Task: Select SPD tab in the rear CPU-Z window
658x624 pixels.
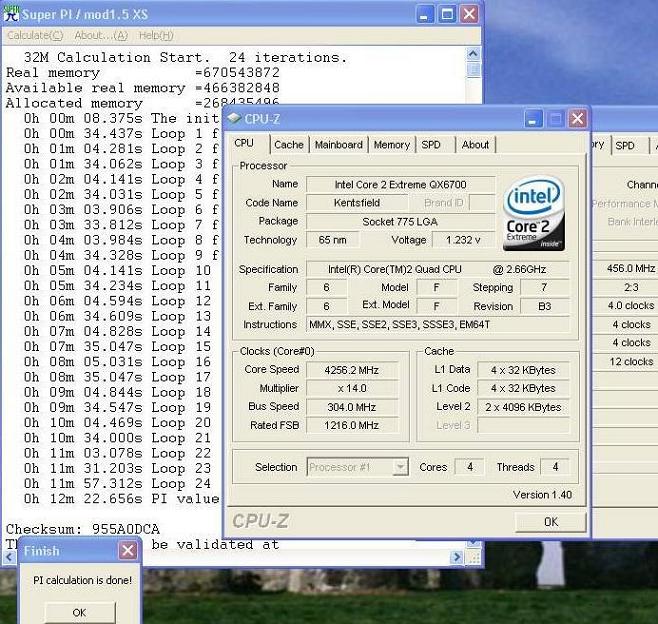Action: point(625,146)
